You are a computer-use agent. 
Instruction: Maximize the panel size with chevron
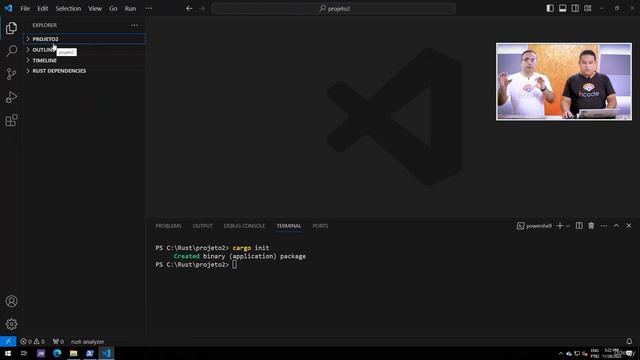(616, 226)
